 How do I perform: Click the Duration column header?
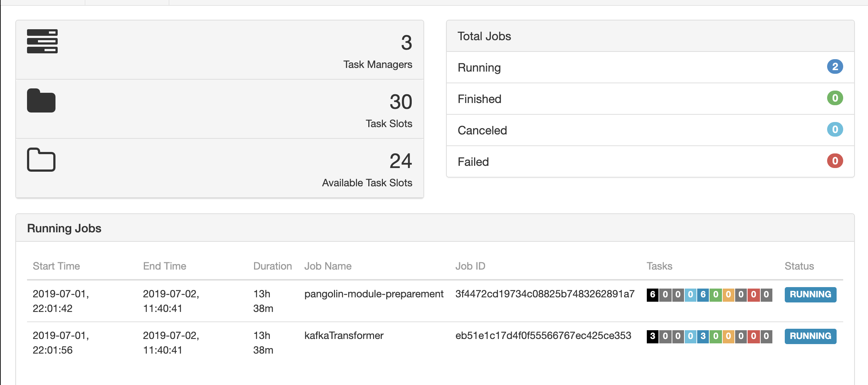(x=272, y=266)
